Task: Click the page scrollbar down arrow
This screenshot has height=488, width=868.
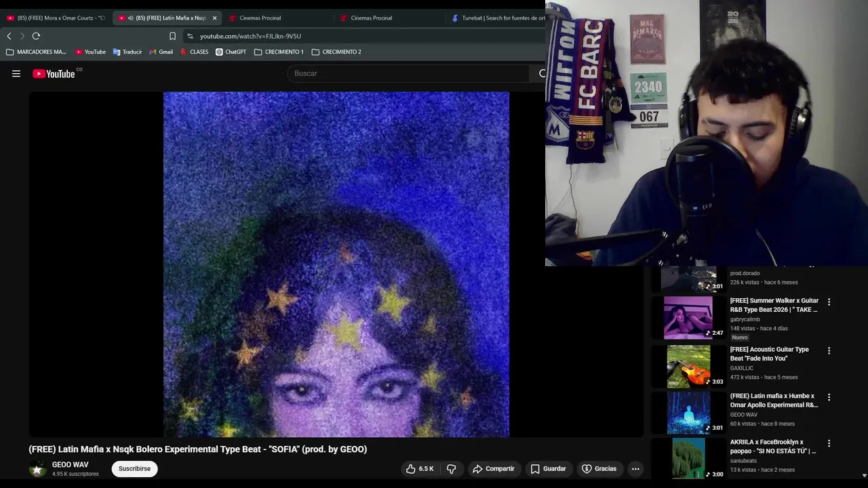Action: (x=864, y=475)
